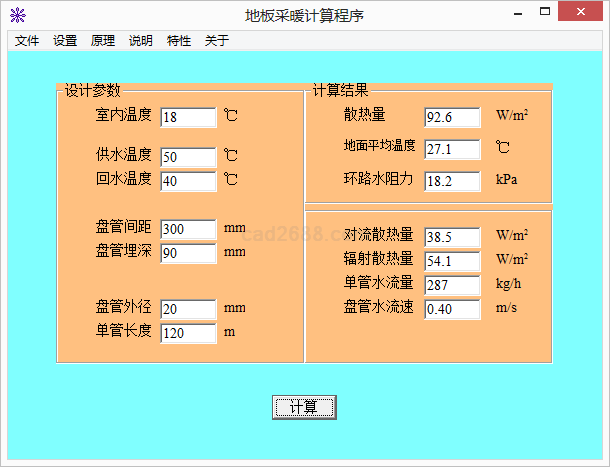
Task: Click the 单管长度 input field
Action: (188, 333)
